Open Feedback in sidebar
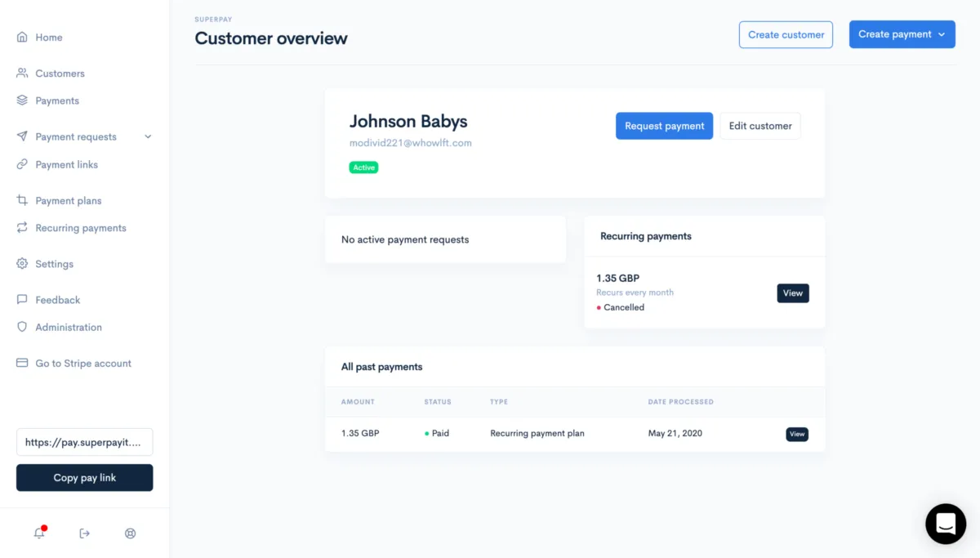The width and height of the screenshot is (980, 558). click(x=57, y=300)
